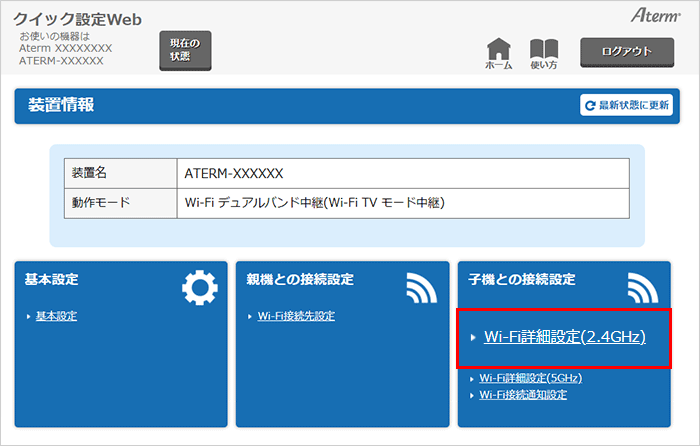Click Wi-Fi signal icon in 子機との接続設定 panel
This screenshot has width=700, height=446.
643,288
